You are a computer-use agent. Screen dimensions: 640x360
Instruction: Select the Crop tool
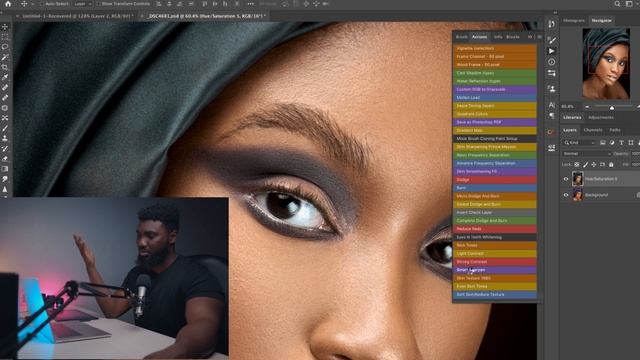[x=5, y=67]
